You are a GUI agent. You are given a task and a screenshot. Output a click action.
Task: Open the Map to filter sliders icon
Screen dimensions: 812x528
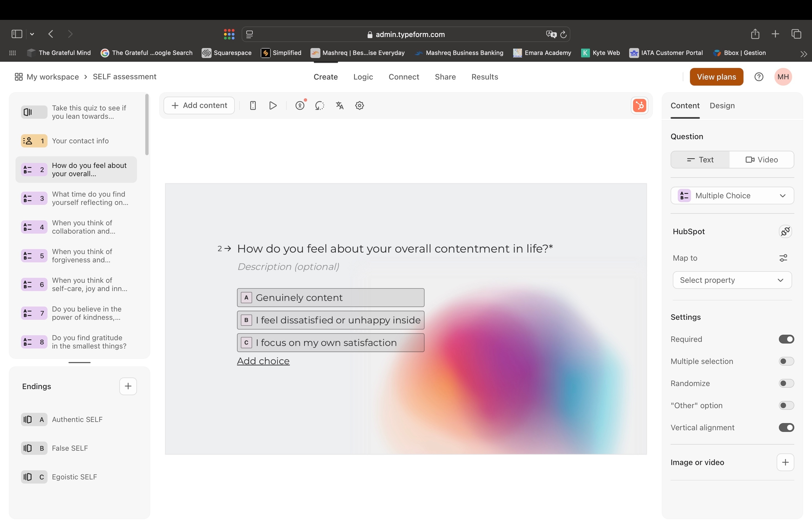tap(783, 258)
